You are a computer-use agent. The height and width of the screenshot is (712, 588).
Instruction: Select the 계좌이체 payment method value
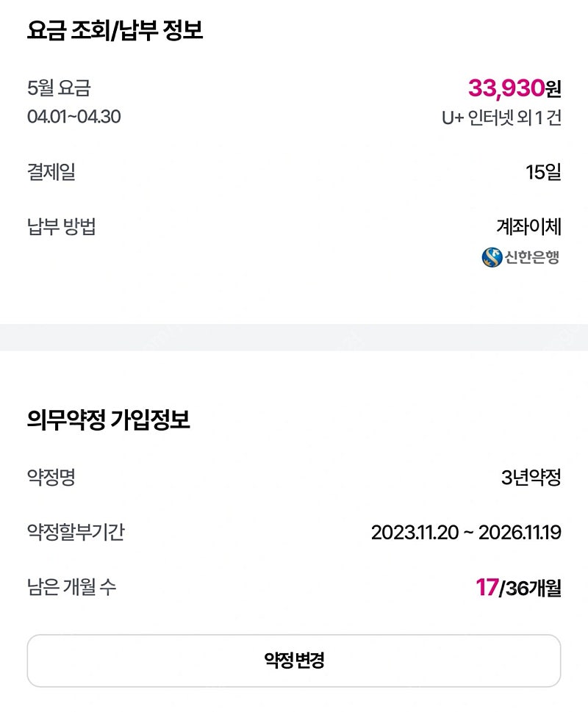[x=529, y=226]
